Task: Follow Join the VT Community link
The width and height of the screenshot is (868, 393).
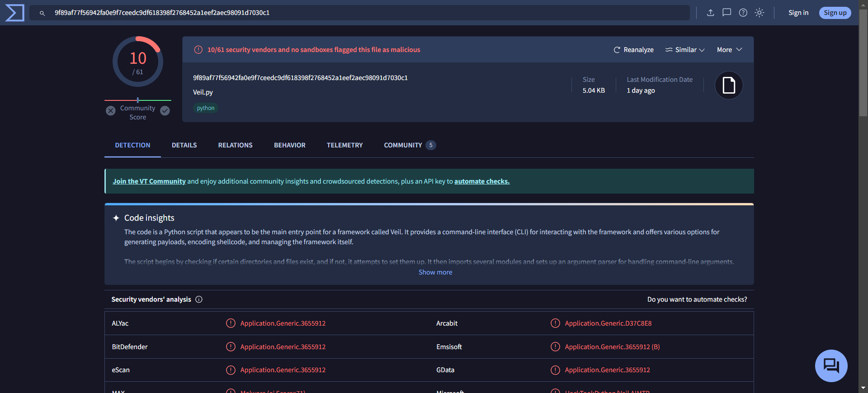Action: [x=149, y=181]
